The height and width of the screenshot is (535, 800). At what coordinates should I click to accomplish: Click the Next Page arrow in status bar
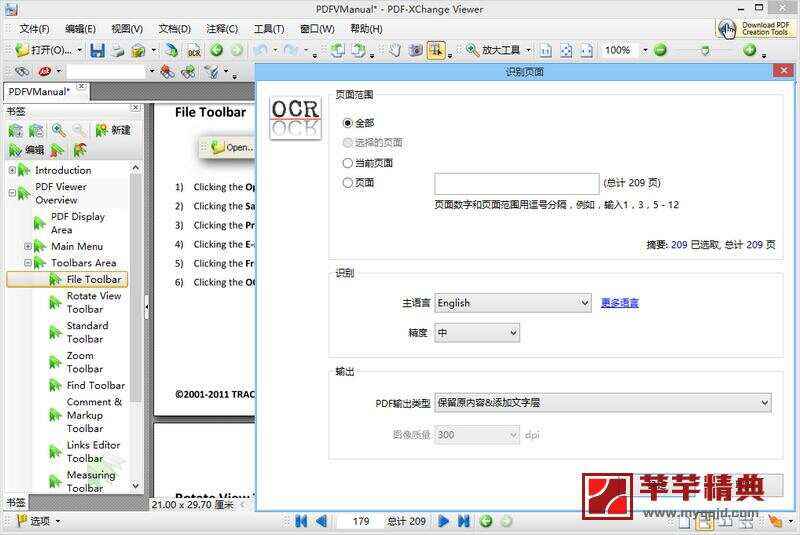point(444,521)
